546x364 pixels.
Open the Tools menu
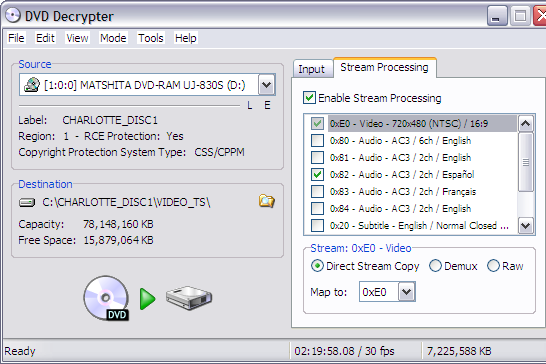coord(150,38)
